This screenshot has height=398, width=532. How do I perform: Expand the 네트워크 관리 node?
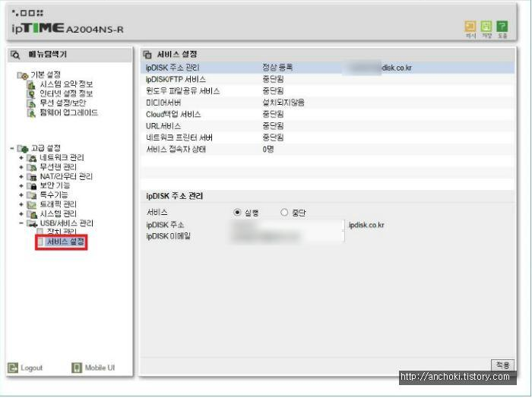tap(21, 158)
